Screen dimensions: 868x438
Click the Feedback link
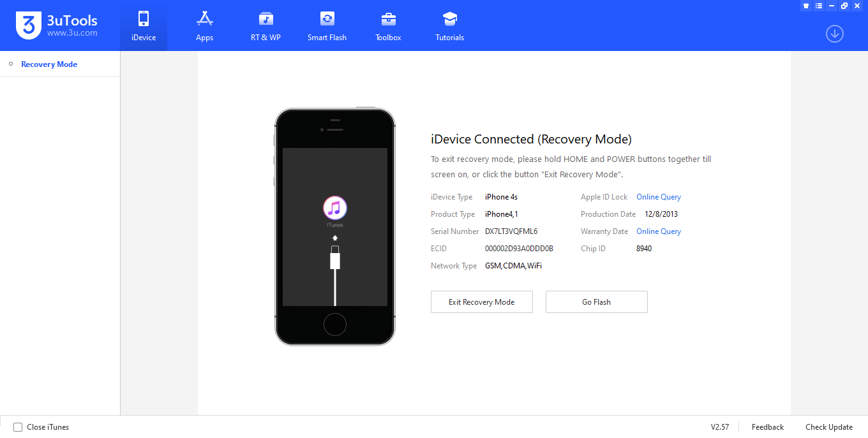pyautogui.click(x=768, y=427)
